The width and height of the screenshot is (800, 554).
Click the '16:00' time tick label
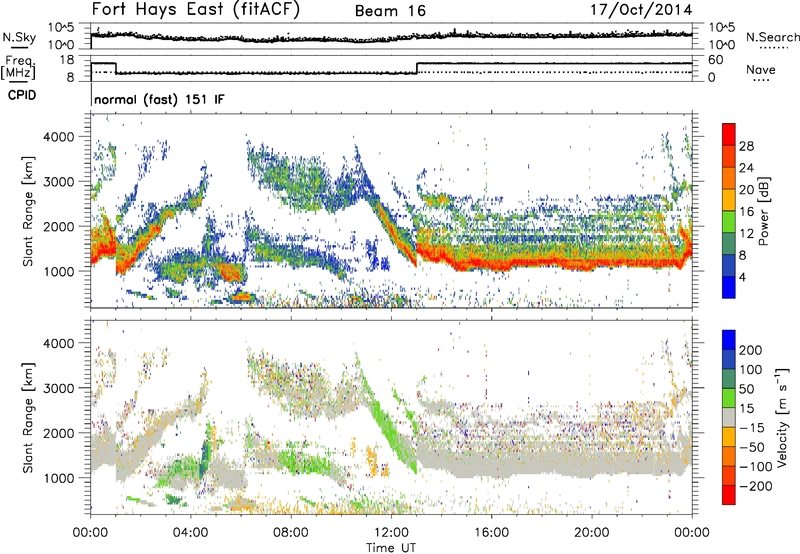(491, 533)
